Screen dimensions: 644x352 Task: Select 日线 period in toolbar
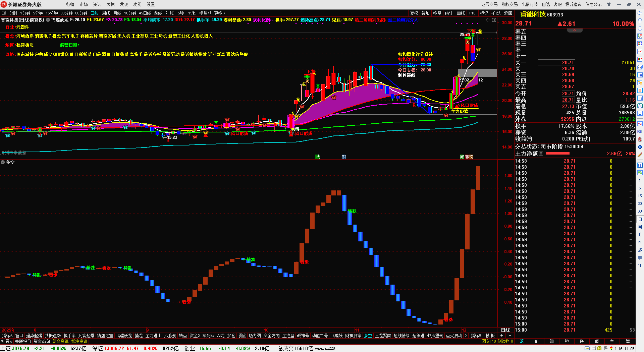tap(95, 13)
